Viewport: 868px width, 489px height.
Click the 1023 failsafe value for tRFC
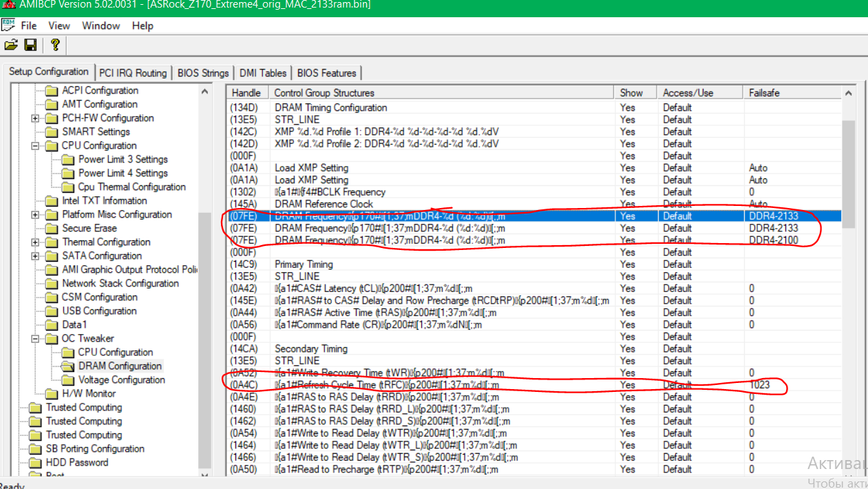coord(760,384)
